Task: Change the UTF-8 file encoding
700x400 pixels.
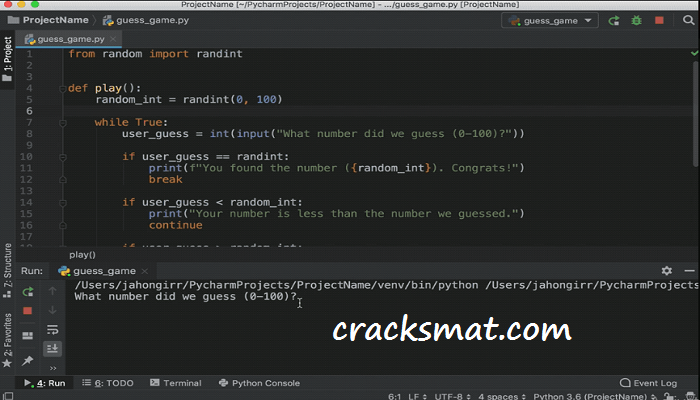Action: pyautogui.click(x=452, y=396)
